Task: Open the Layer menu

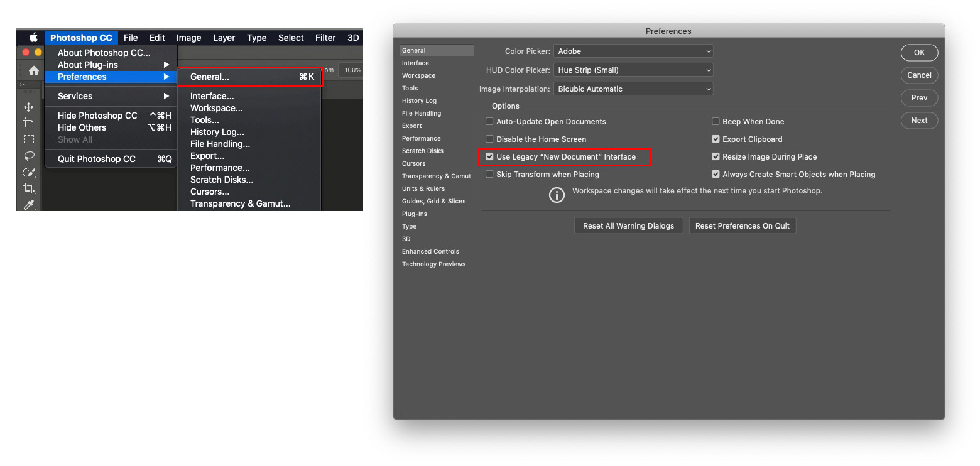Action: pos(224,38)
